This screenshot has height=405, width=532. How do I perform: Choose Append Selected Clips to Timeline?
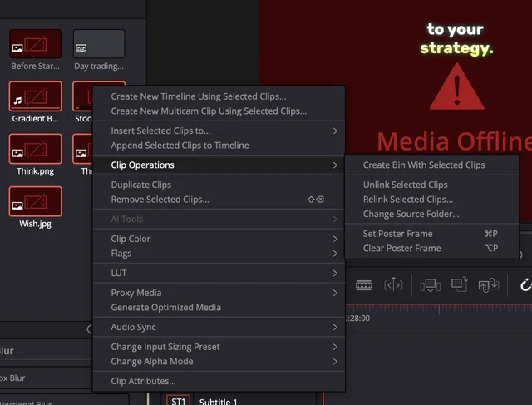click(219, 146)
